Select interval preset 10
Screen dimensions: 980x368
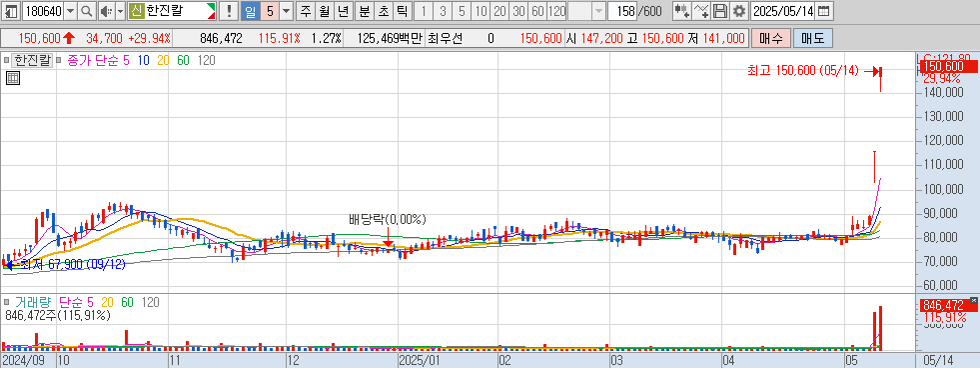[481, 11]
